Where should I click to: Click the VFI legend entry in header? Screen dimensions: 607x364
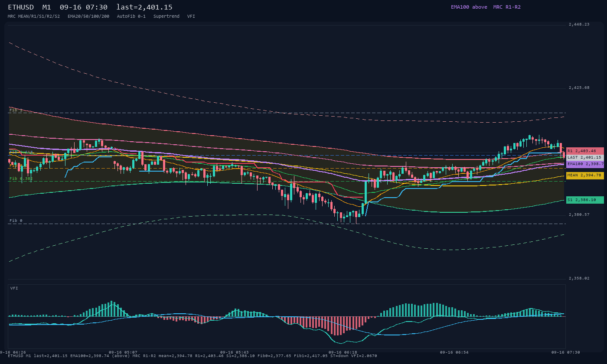point(191,16)
